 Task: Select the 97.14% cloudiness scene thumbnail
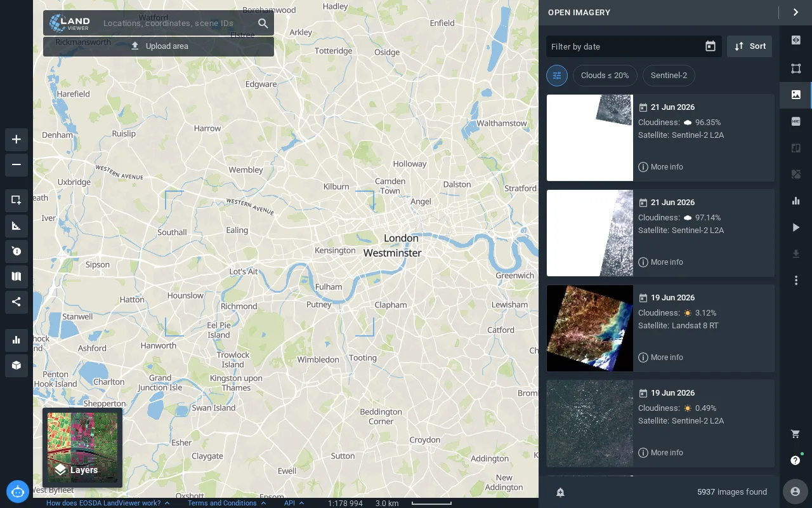coord(590,233)
